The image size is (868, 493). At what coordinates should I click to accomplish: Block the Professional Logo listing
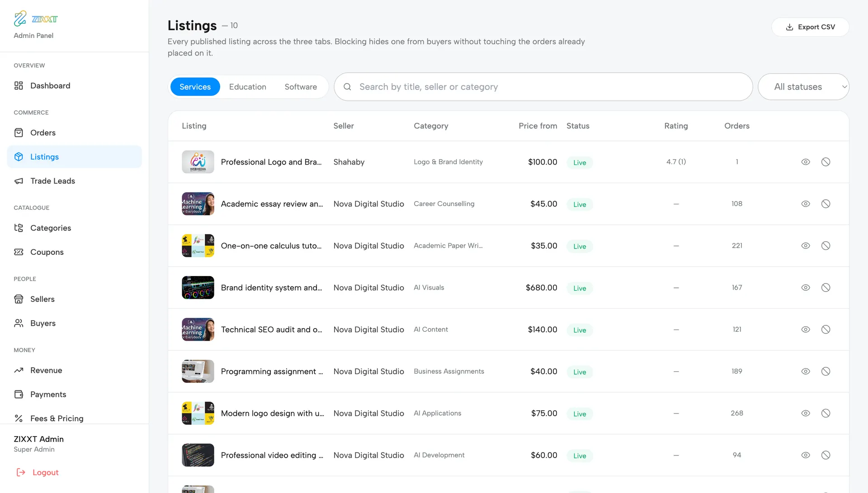click(826, 162)
